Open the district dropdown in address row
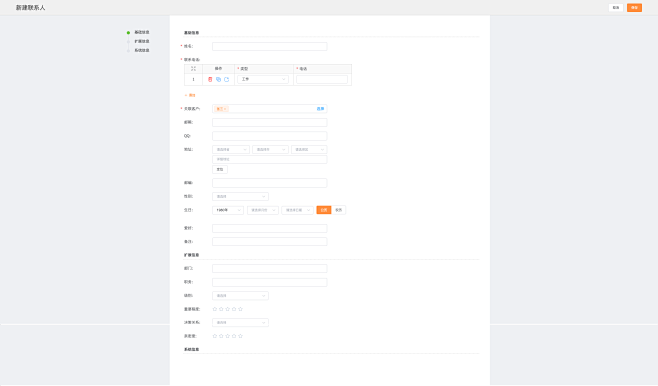The height and width of the screenshot is (386, 658). 309,149
